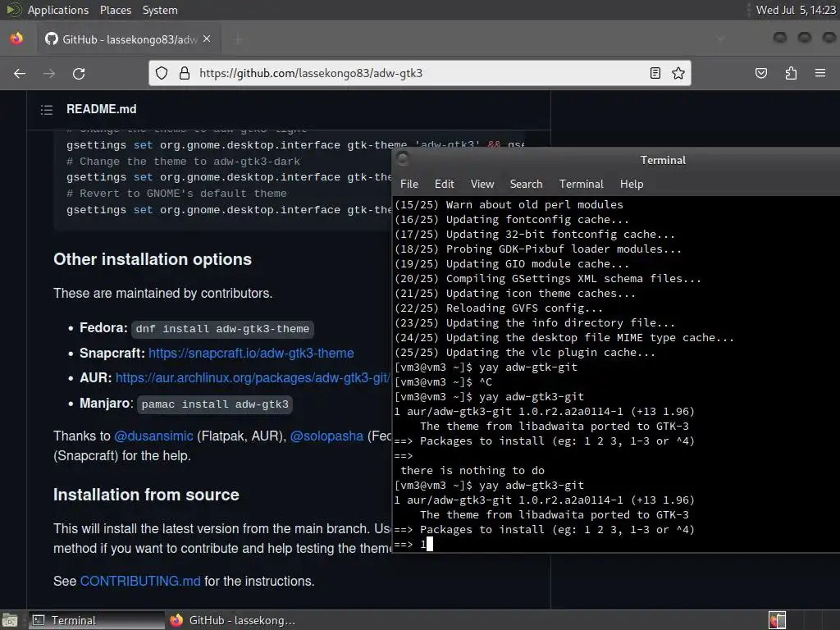Click the 'Other installation options' heading
840x630 pixels.
(152, 259)
